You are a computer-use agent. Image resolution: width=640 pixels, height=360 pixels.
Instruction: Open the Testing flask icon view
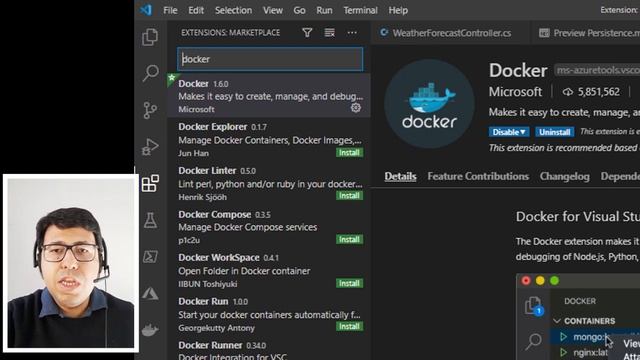[x=150, y=220]
